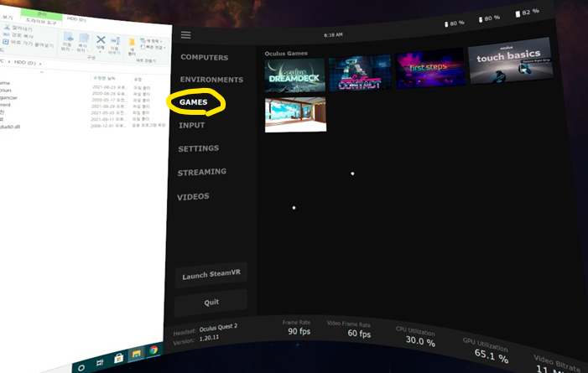
Task: Click the 6:18 AM clock text
Action: [x=333, y=35]
